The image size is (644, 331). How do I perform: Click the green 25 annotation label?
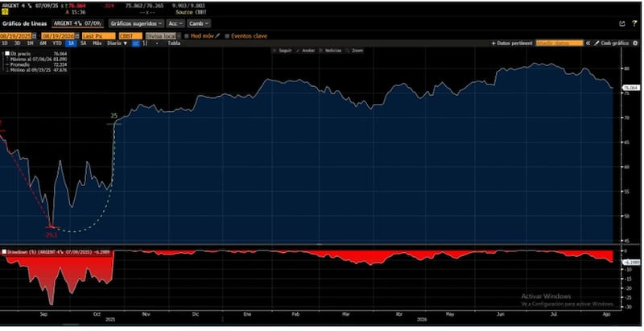114,116
